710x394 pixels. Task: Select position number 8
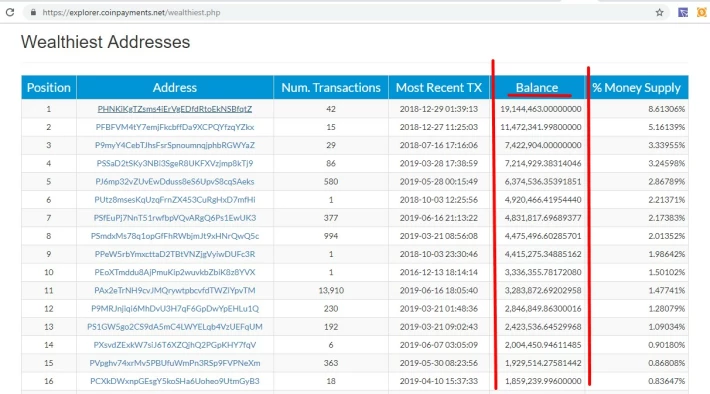coord(49,236)
